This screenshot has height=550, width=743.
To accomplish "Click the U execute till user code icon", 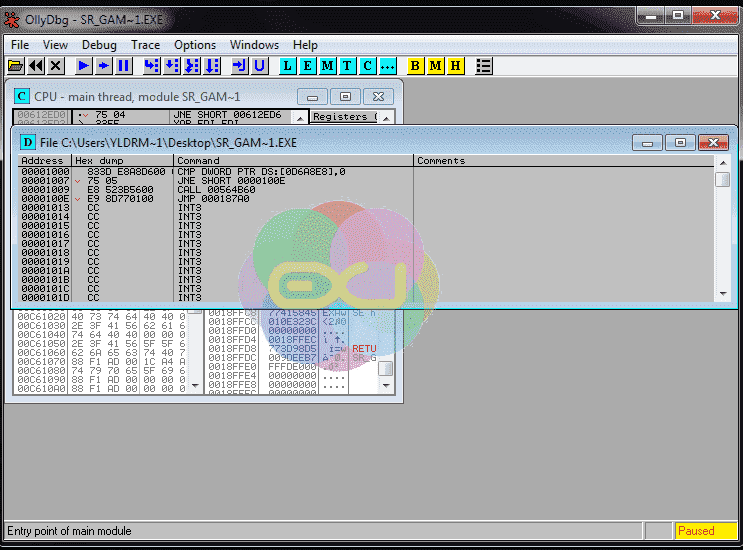I will point(260,65).
